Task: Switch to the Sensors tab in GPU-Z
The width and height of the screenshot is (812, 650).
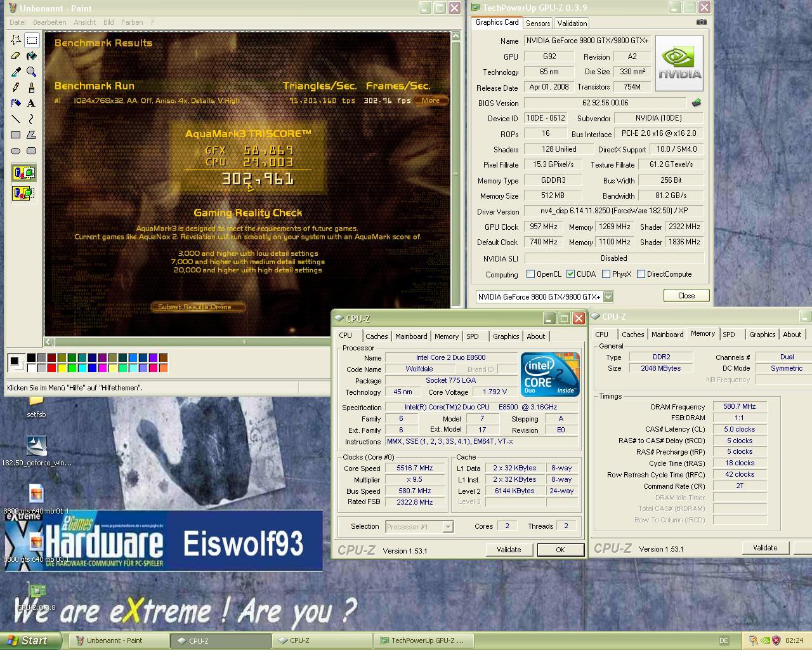Action: [x=538, y=23]
